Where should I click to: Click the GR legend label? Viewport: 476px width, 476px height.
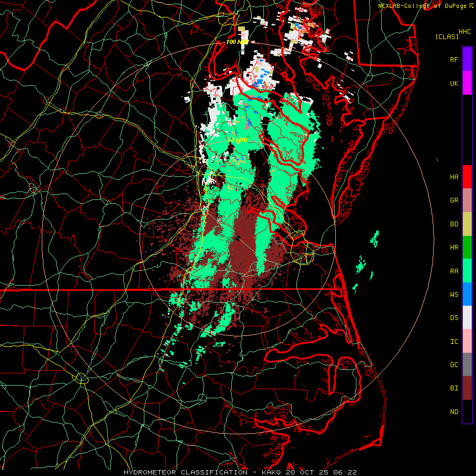[x=454, y=200]
